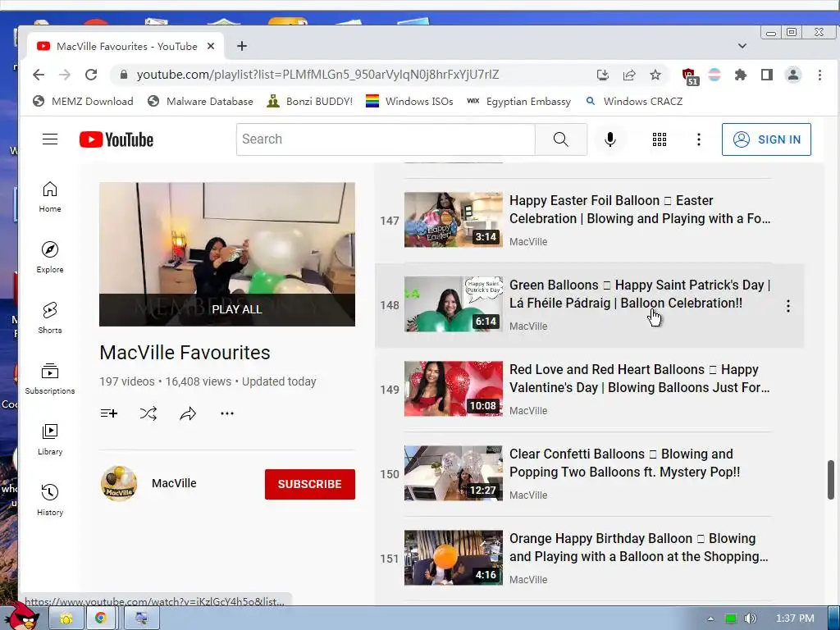The width and height of the screenshot is (840, 630).
Task: Open the Egyptian Embassy bookmark
Action: click(518, 101)
